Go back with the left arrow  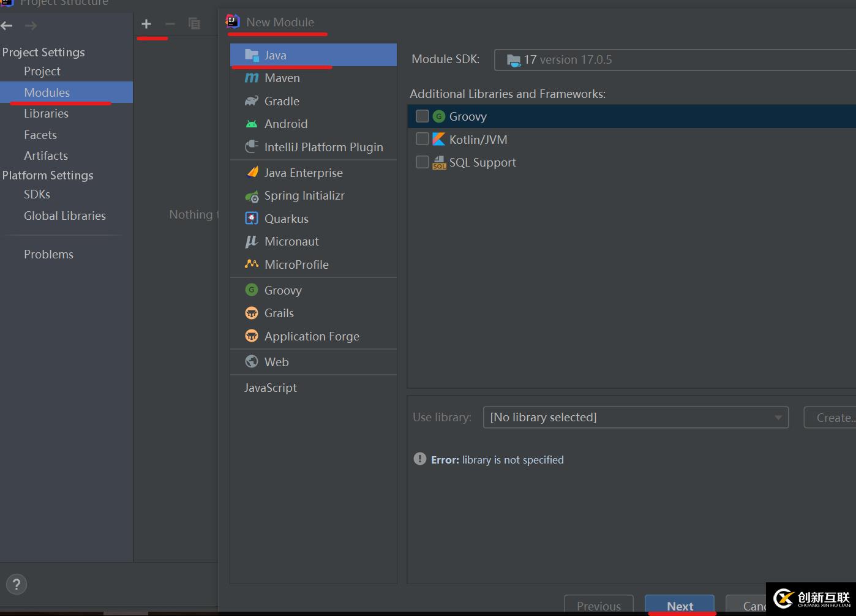pyautogui.click(x=7, y=25)
